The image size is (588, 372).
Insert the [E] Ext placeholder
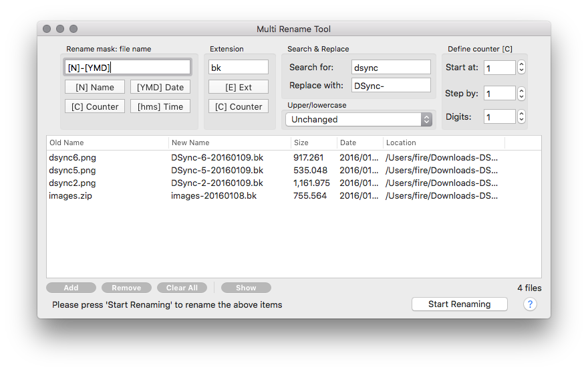point(239,87)
